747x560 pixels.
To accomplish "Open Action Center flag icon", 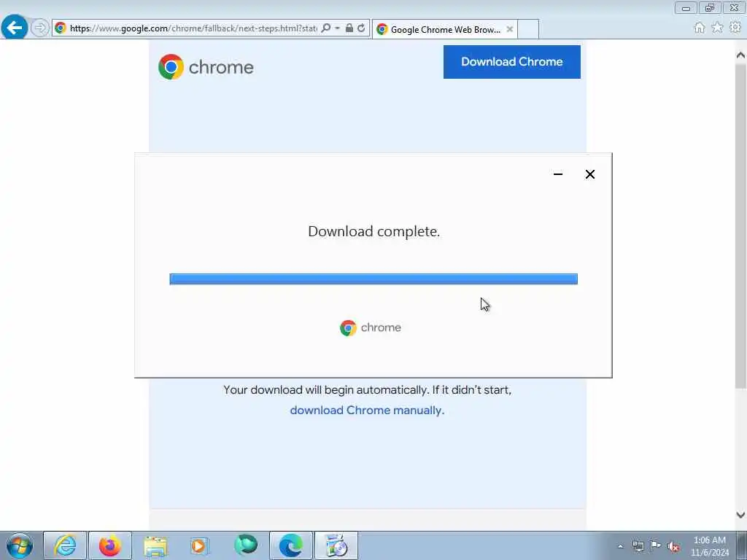I will [656, 546].
